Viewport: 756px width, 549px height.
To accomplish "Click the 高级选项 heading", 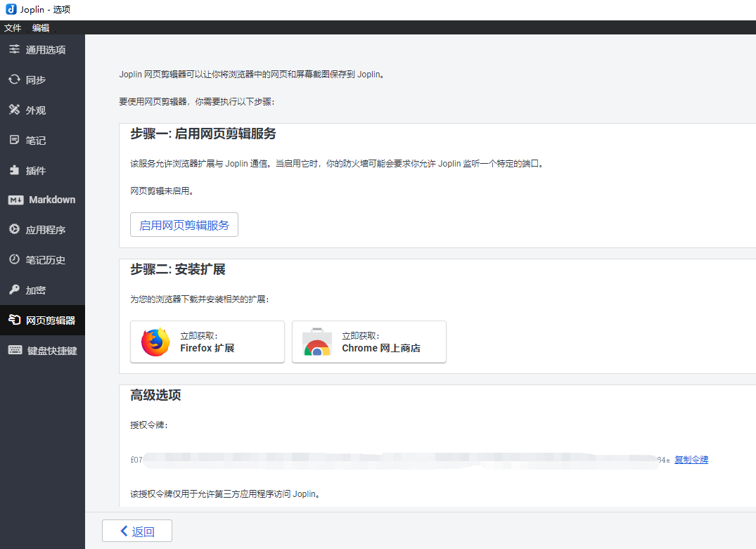I will [155, 395].
